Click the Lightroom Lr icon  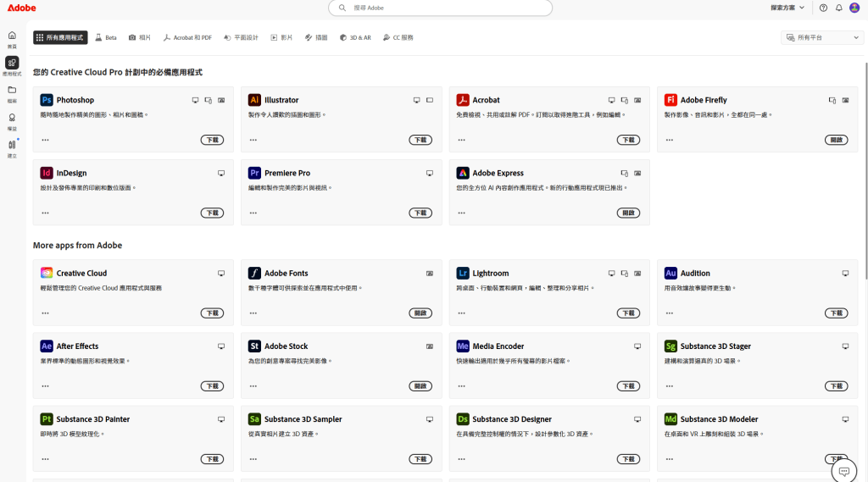463,274
